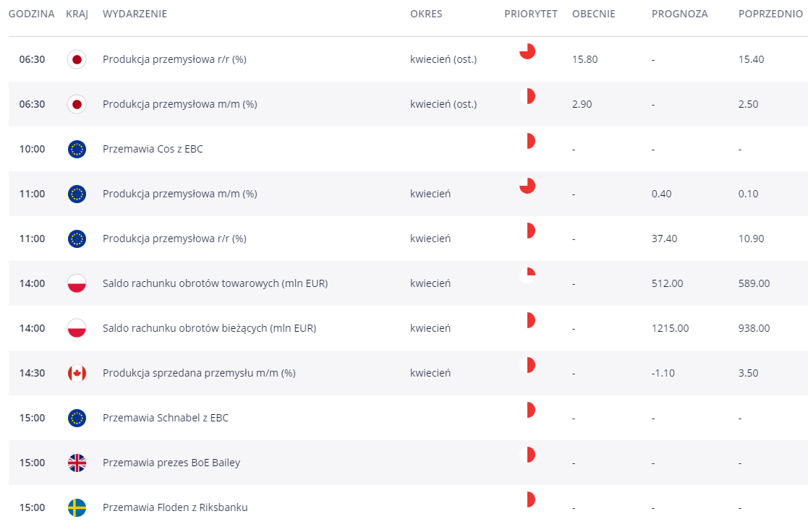808x532 pixels.
Task: Click the forecast value 0.40
Action: 662,194
